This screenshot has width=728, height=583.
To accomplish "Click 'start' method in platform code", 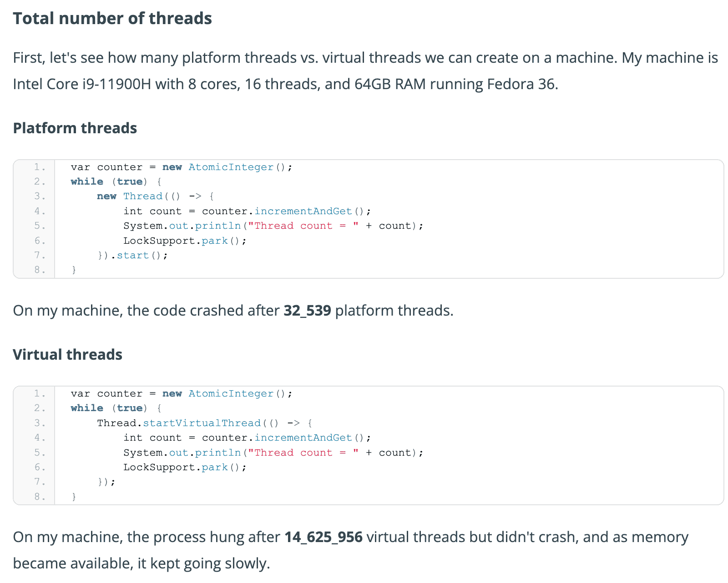I will pyautogui.click(x=133, y=255).
